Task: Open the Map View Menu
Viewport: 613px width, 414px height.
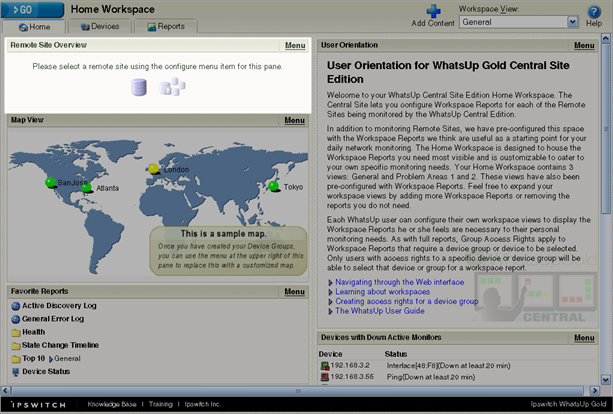Action: coord(294,120)
